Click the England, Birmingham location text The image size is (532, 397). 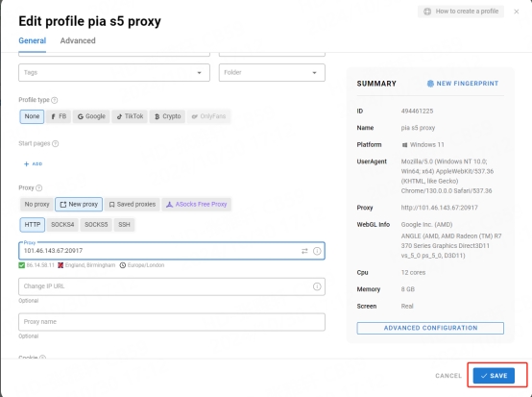(90, 265)
